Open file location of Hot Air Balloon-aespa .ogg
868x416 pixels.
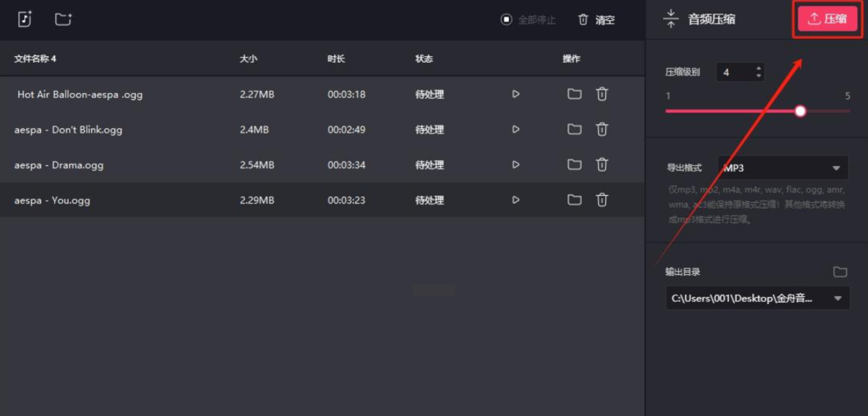pyautogui.click(x=574, y=94)
